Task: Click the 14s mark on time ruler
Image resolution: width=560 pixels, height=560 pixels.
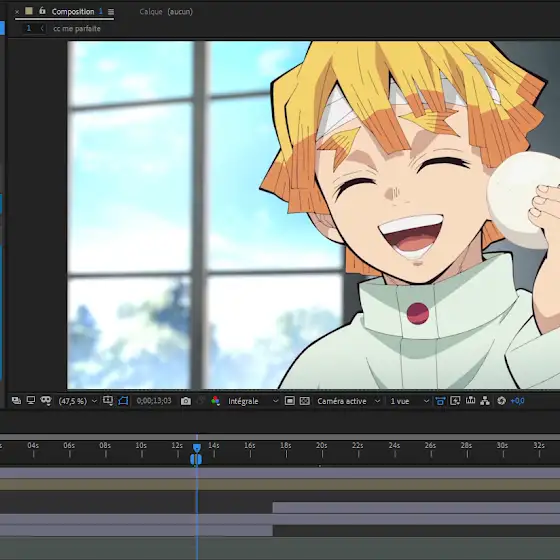Action: (x=214, y=446)
